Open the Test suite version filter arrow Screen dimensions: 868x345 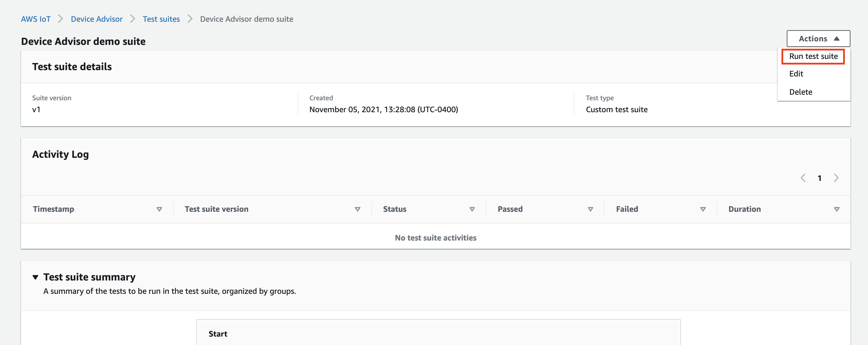click(358, 209)
